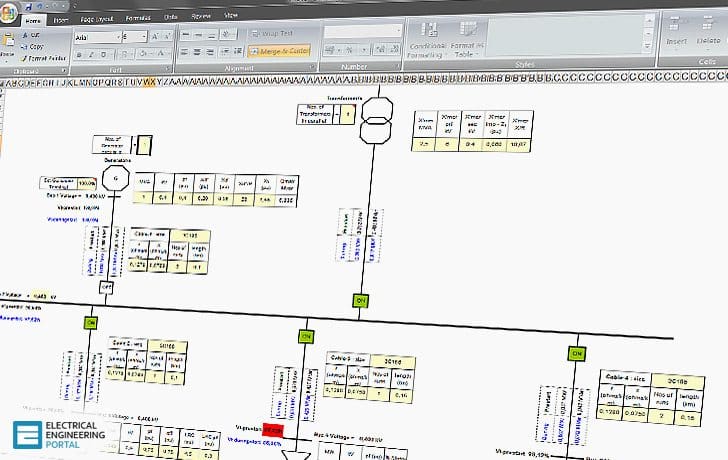728x460 pixels.
Task: Click the Copy command
Action: click(x=32, y=47)
